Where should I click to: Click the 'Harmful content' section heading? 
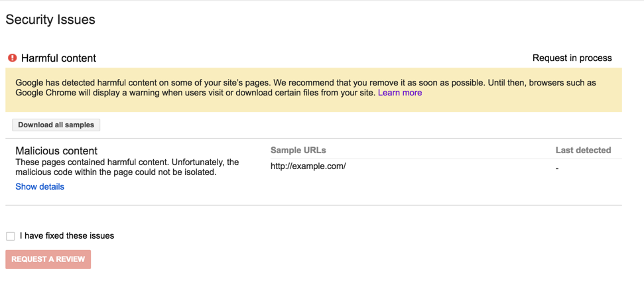tap(58, 58)
